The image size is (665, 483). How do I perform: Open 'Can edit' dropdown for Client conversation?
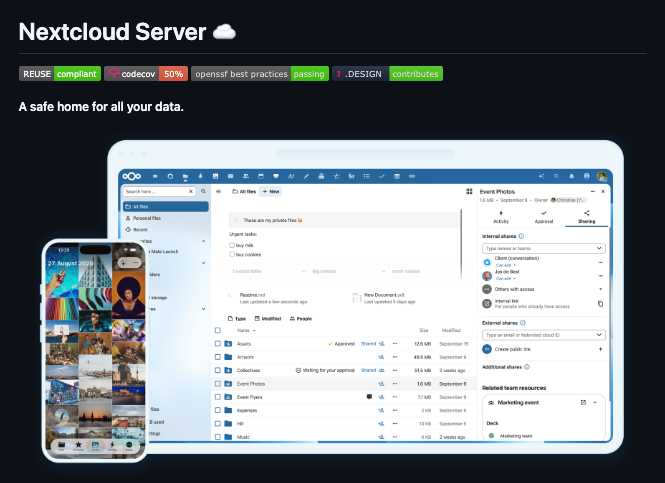(506, 265)
